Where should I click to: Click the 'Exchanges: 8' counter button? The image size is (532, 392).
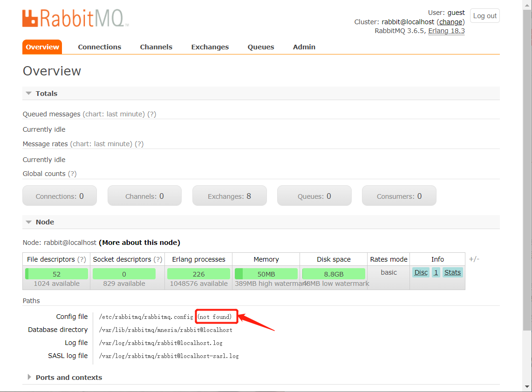coord(229,196)
